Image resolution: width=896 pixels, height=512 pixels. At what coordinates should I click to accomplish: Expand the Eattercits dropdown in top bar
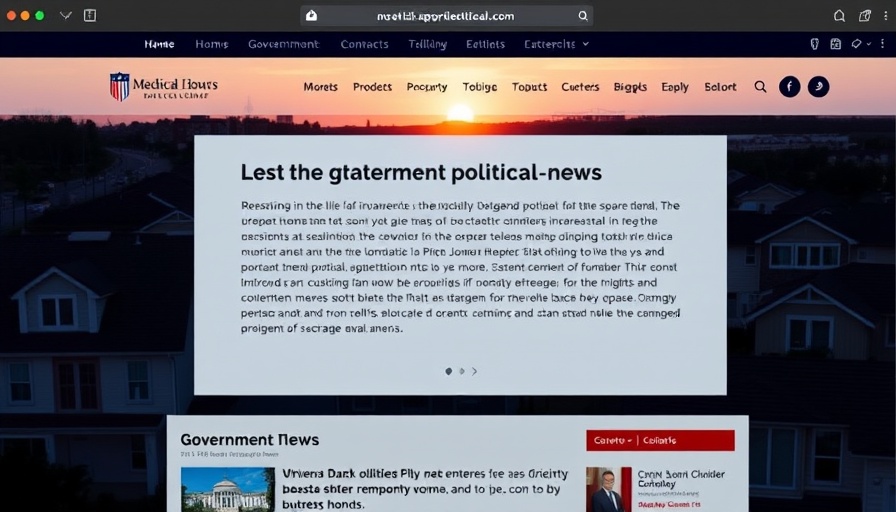(557, 44)
